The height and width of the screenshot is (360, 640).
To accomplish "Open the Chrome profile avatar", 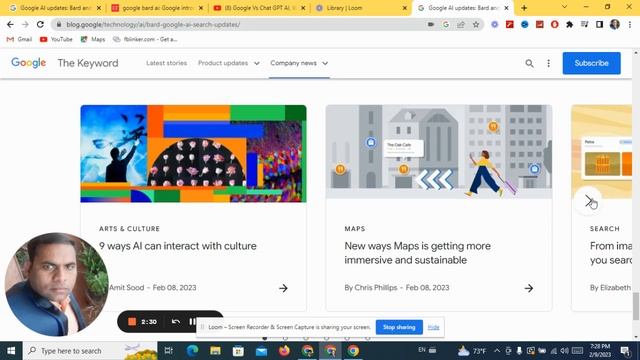I will [615, 24].
